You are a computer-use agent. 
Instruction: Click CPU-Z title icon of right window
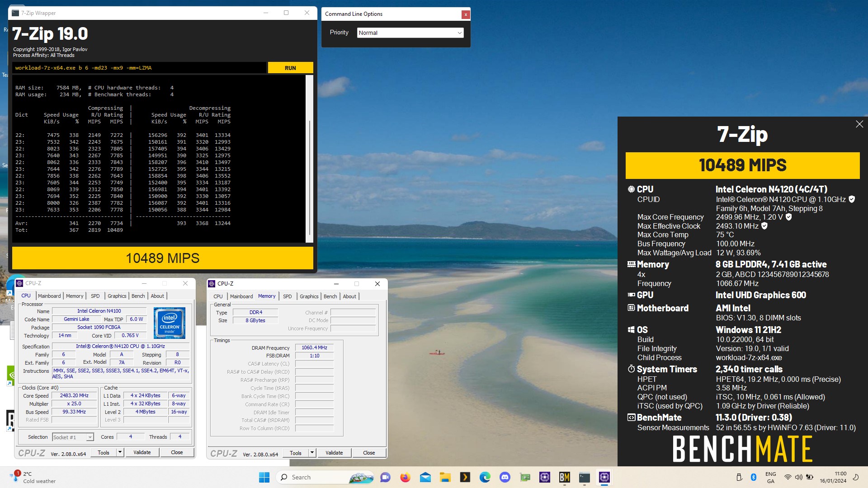tap(212, 284)
